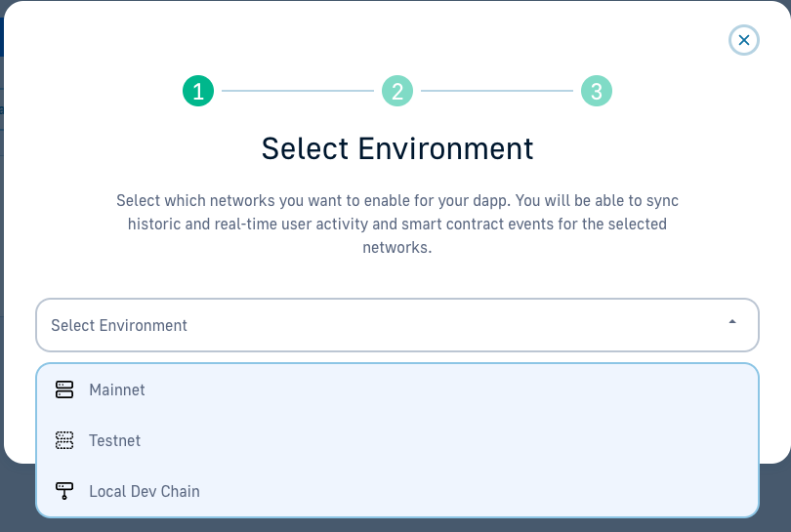Choose the Local Dev Chain option
The height and width of the screenshot is (532, 791).
tap(397, 491)
